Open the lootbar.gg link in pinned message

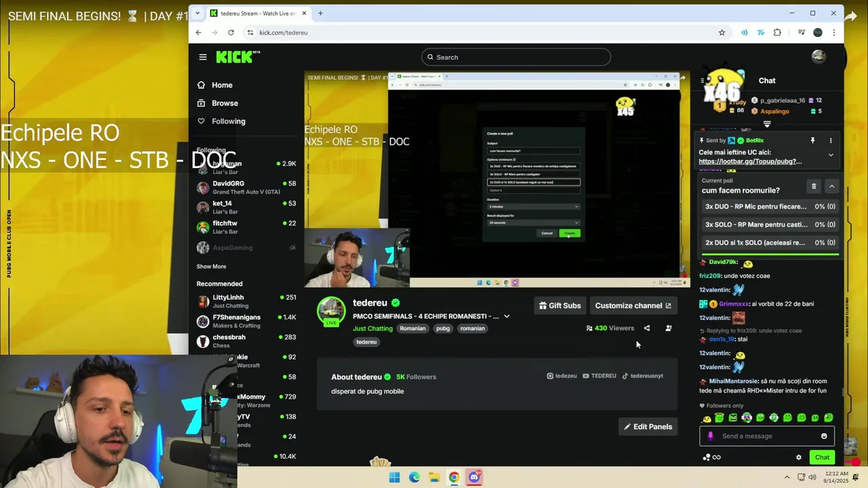(x=750, y=161)
